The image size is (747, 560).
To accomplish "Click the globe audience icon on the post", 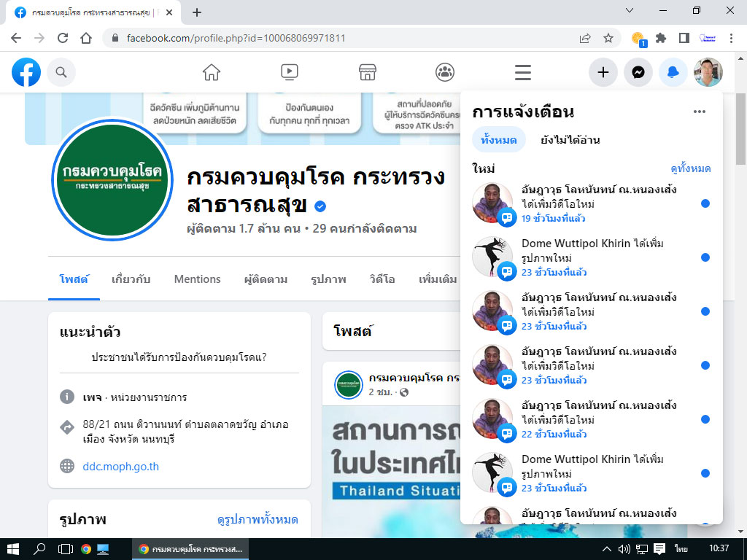I will (404, 392).
